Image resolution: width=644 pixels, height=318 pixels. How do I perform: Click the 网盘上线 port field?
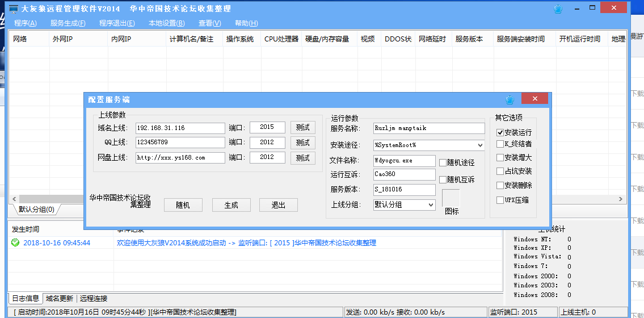coord(267,158)
